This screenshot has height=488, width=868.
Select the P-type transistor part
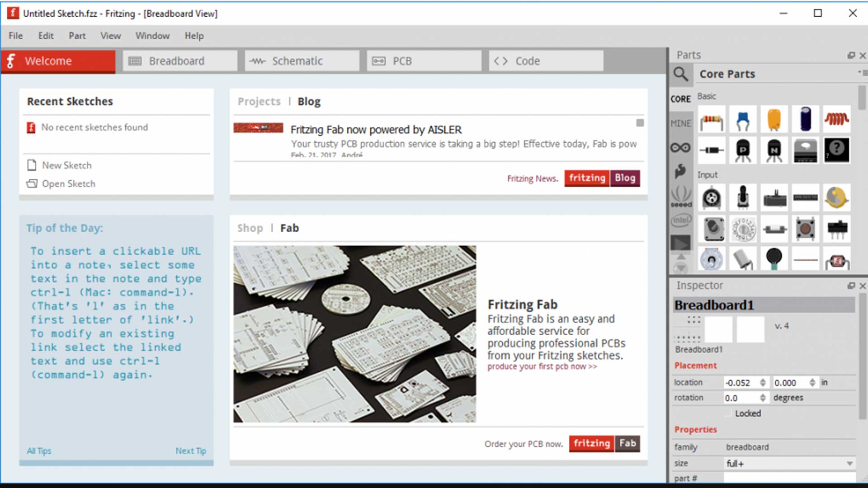(743, 150)
